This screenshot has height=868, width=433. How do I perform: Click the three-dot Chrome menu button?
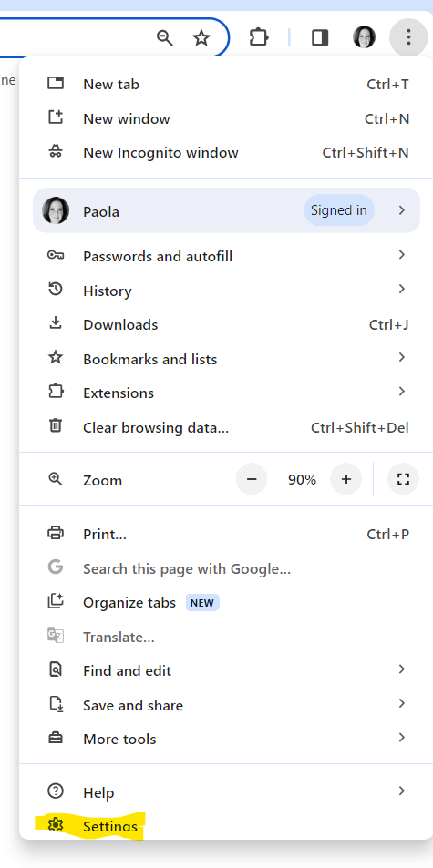coord(408,37)
